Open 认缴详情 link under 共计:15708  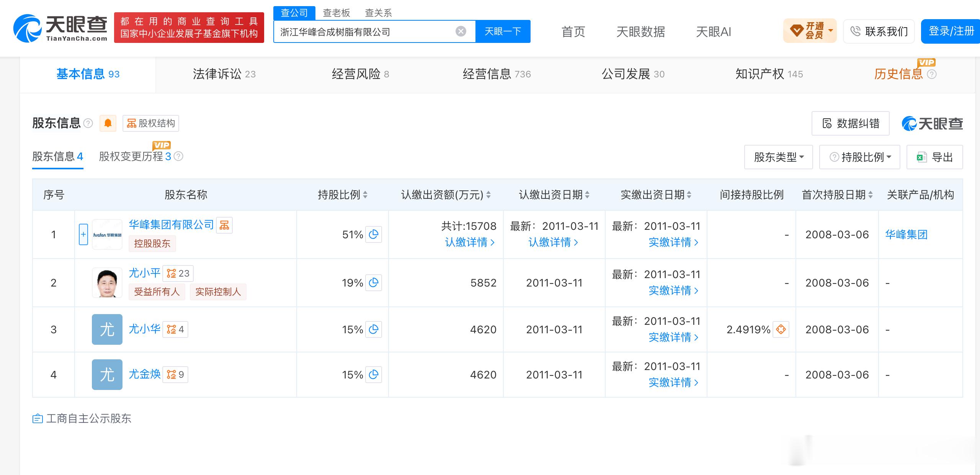tap(470, 242)
